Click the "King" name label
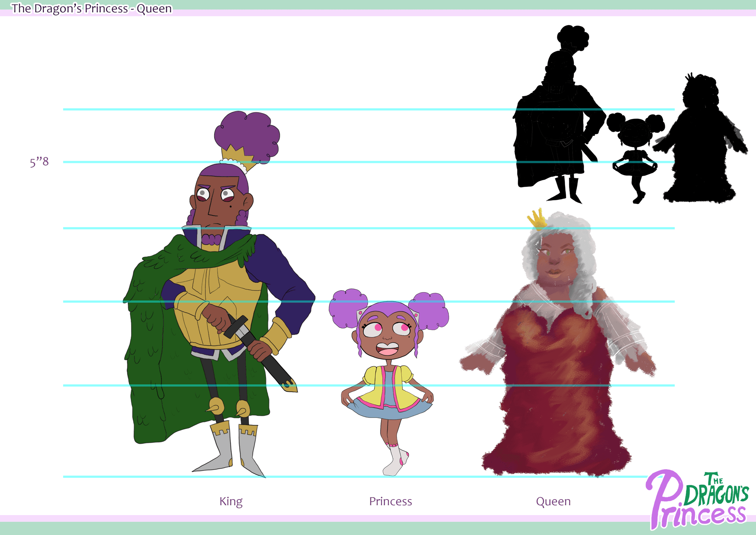This screenshot has width=756, height=535. [x=231, y=501]
